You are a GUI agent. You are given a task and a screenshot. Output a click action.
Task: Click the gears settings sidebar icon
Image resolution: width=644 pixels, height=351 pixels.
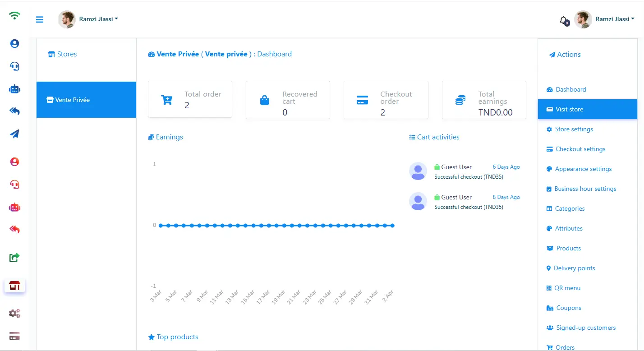tap(14, 313)
